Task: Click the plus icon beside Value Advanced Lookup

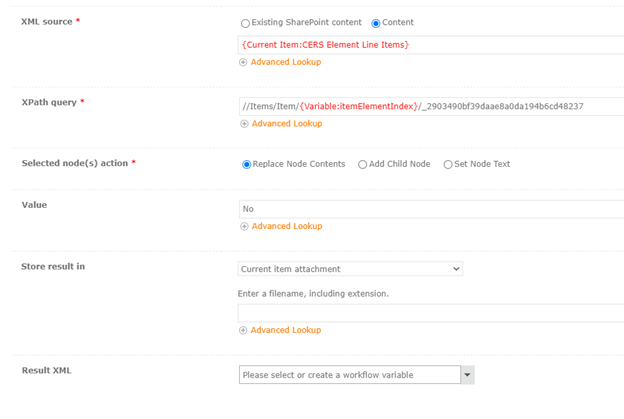Action: coord(244,226)
